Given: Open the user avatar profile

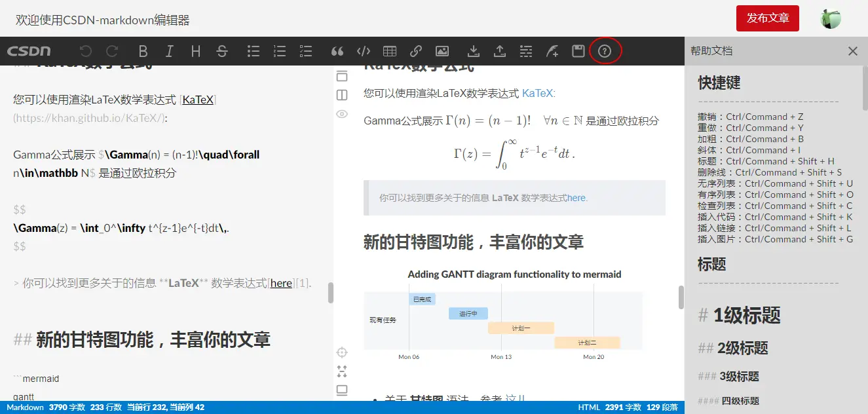Looking at the screenshot, I should pyautogui.click(x=831, y=18).
